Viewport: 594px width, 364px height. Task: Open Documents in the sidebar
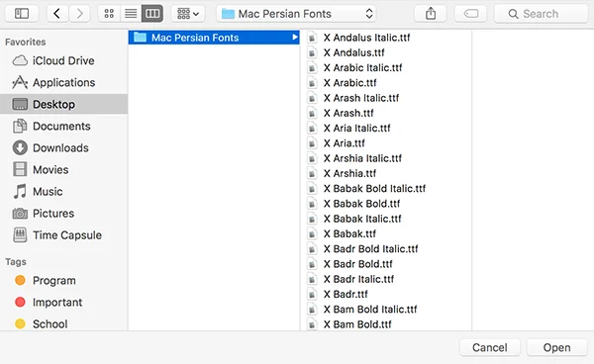click(x=63, y=126)
